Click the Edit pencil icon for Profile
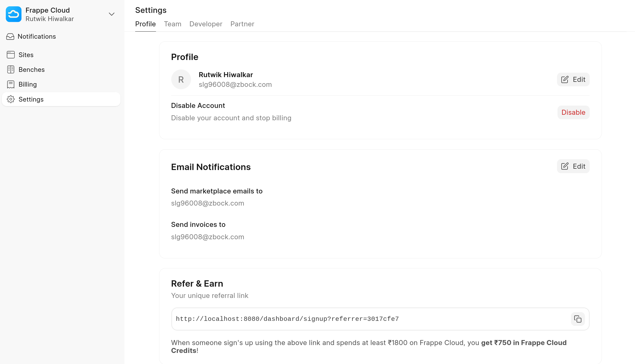 (565, 79)
